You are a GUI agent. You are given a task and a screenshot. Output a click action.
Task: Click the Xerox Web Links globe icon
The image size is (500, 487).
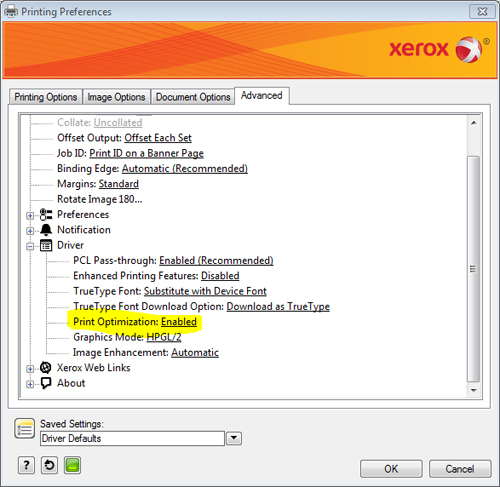[x=46, y=368]
